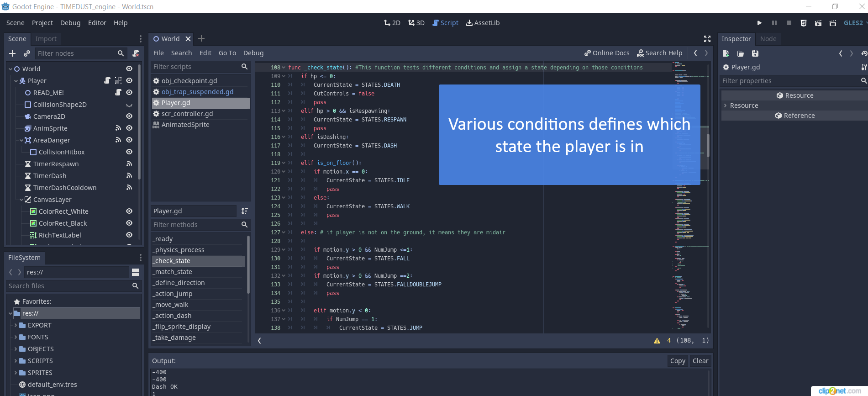The height and width of the screenshot is (396, 868).
Task: Copy the output log
Action: click(x=678, y=361)
